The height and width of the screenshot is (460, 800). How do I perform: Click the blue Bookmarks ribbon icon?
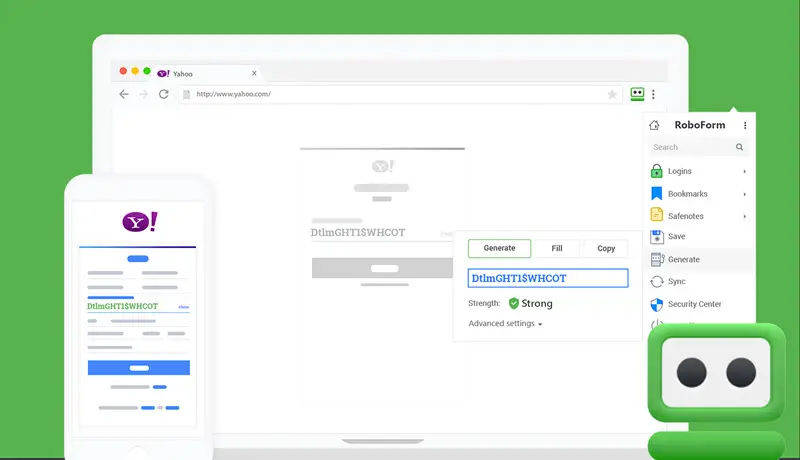pos(657,193)
